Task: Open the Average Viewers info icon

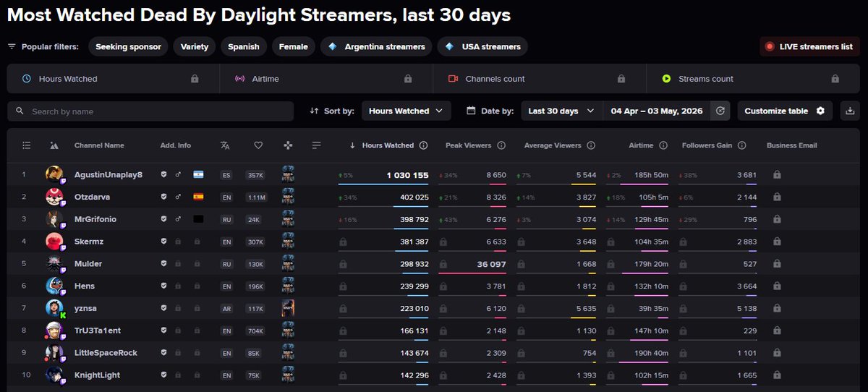Action: coord(591,145)
